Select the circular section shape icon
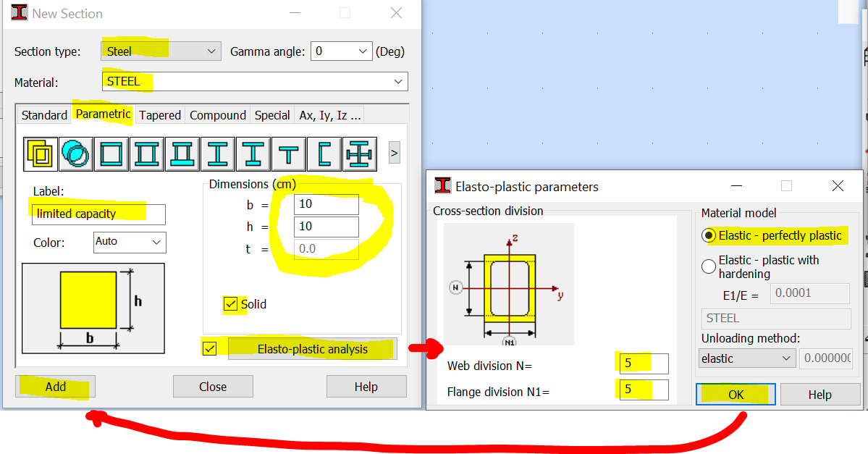 [x=76, y=153]
